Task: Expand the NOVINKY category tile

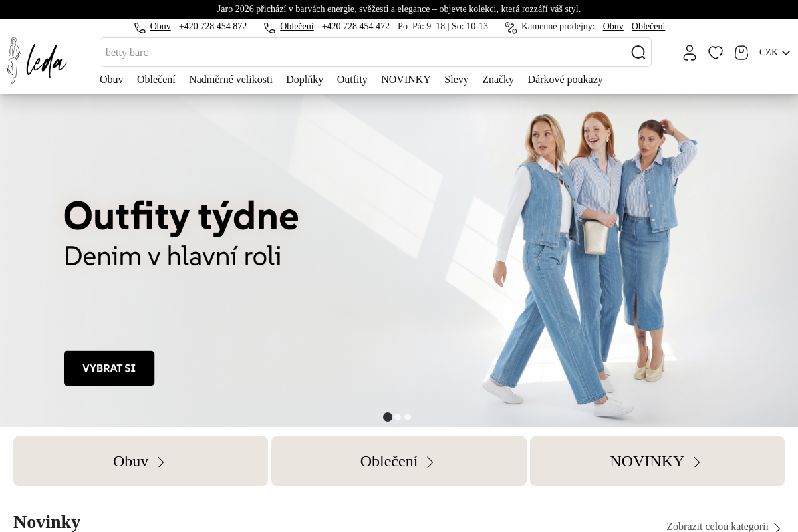Action: point(656,461)
